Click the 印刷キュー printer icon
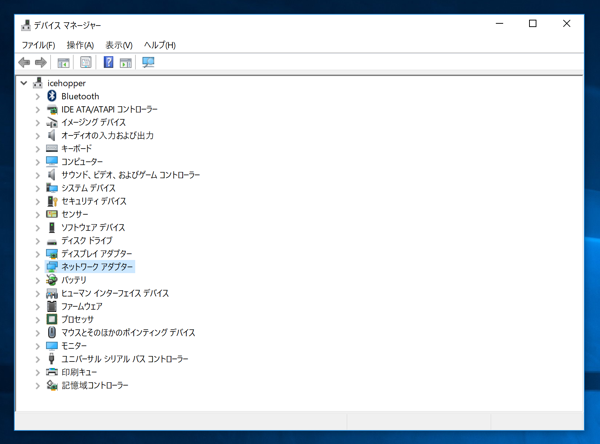Screen dimensions: 600x444 point(52,372)
